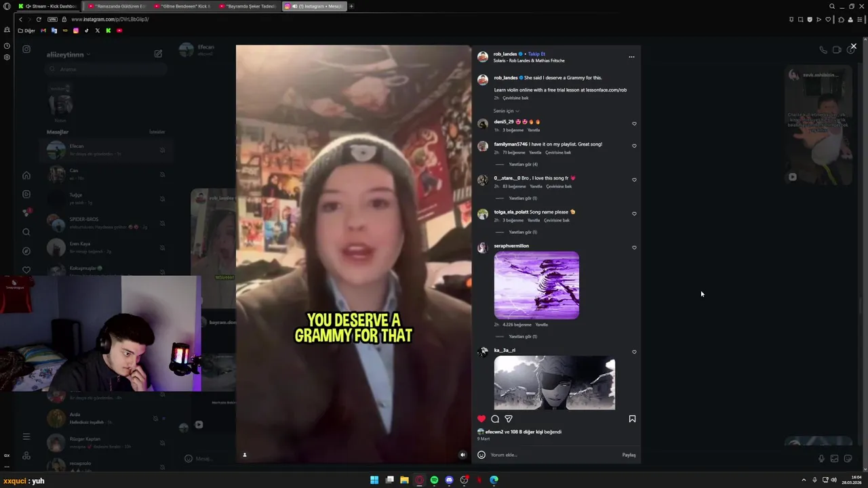The width and height of the screenshot is (868, 488).
Task: Switch to the 'Ramazanda Güldüren' YouTube tab
Action: pos(115,6)
